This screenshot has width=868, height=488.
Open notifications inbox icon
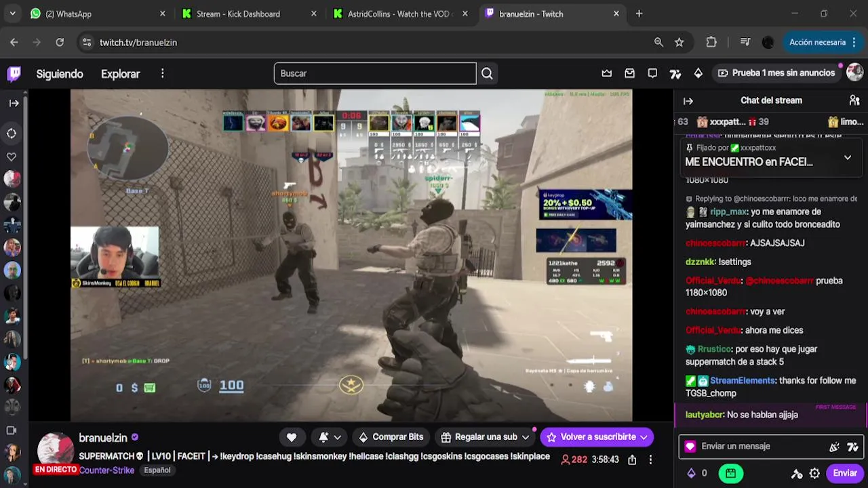[630, 73]
